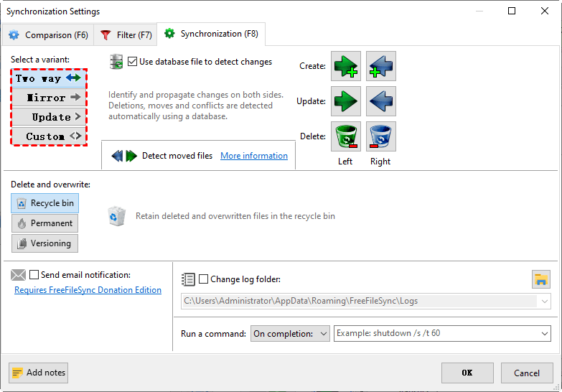Click the Delete right blue bin icon
Viewport: 562px width, 392px height.
click(380, 136)
